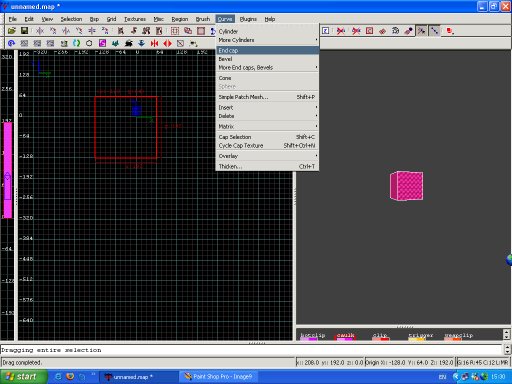The height and width of the screenshot is (384, 512).
Task: Expand the Overlay submenu
Action: tap(267, 156)
